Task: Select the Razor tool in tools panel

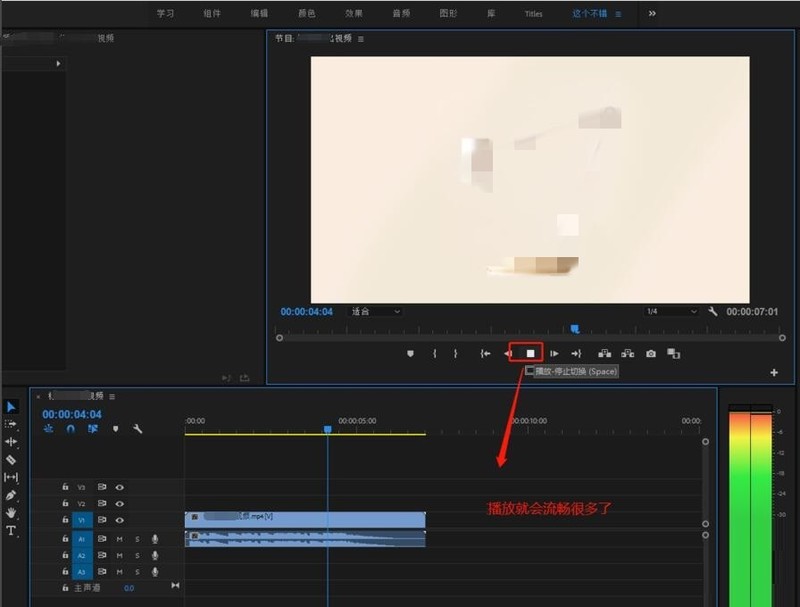Action: pos(11,460)
